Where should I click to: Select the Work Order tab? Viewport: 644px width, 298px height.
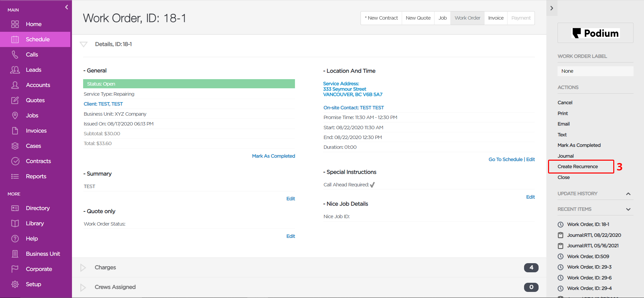coord(467,18)
